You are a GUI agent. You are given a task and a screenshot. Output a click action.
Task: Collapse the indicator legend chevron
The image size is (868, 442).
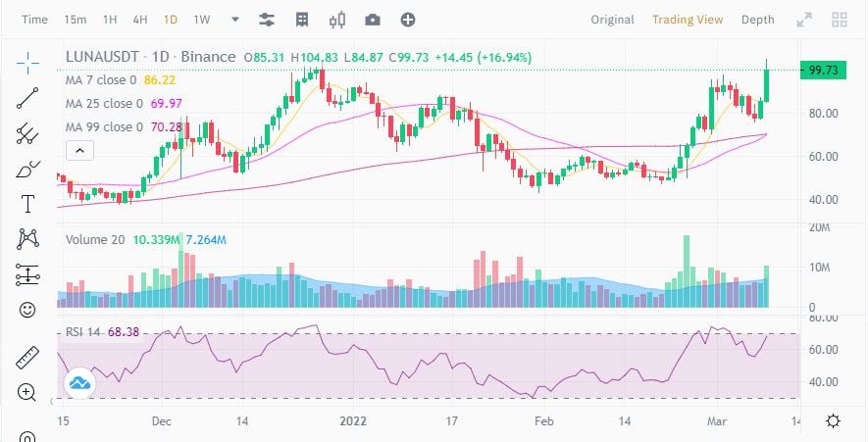(79, 150)
